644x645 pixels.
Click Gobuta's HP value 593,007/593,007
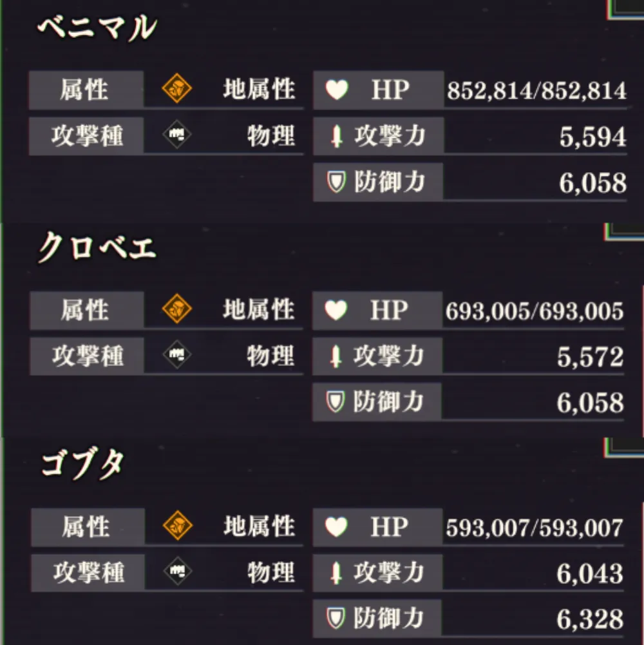pyautogui.click(x=535, y=528)
